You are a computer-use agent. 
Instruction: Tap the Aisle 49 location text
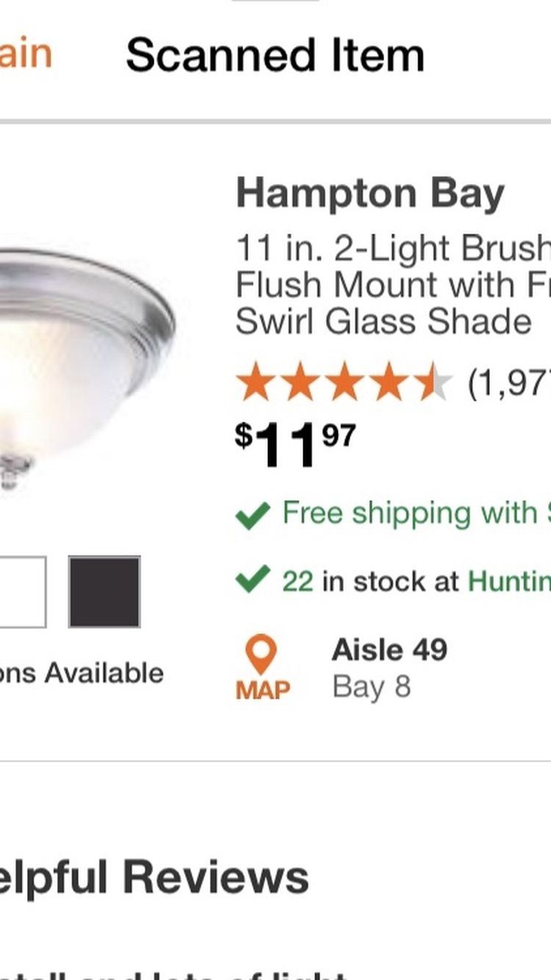pos(389,649)
